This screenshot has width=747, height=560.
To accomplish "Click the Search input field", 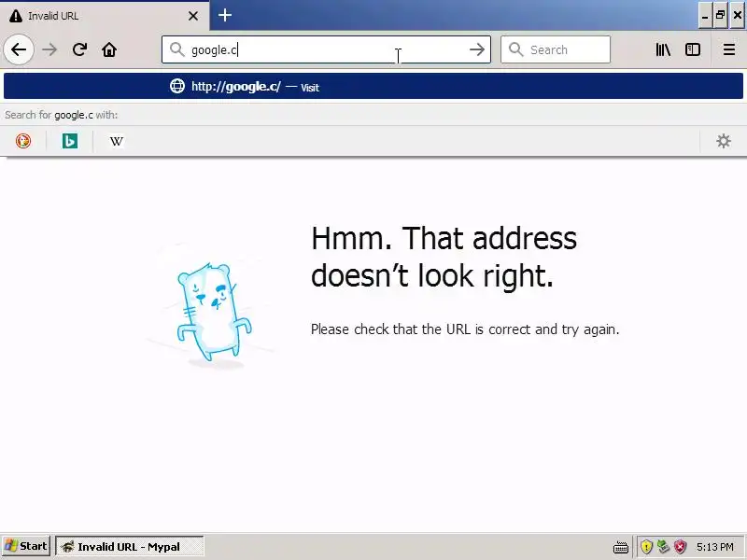I will tap(556, 49).
